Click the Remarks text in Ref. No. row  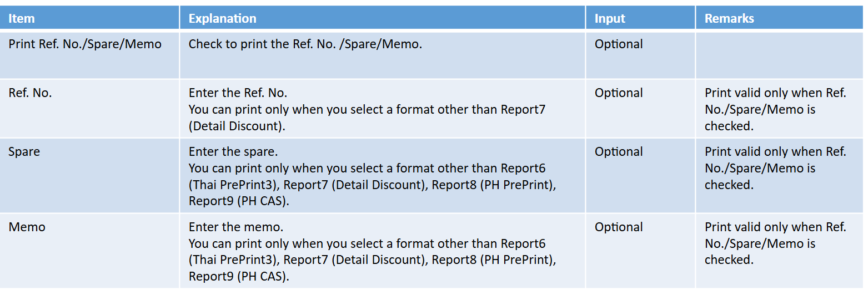click(x=776, y=109)
